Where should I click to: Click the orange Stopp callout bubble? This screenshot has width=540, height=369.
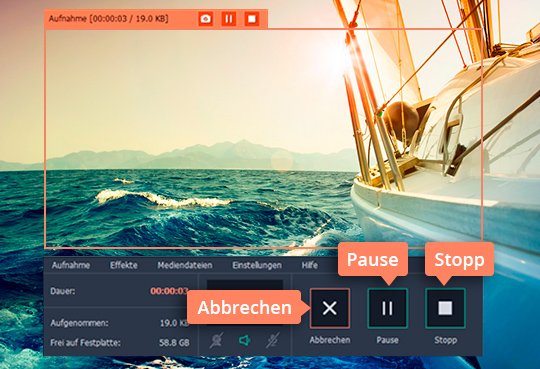click(x=459, y=259)
